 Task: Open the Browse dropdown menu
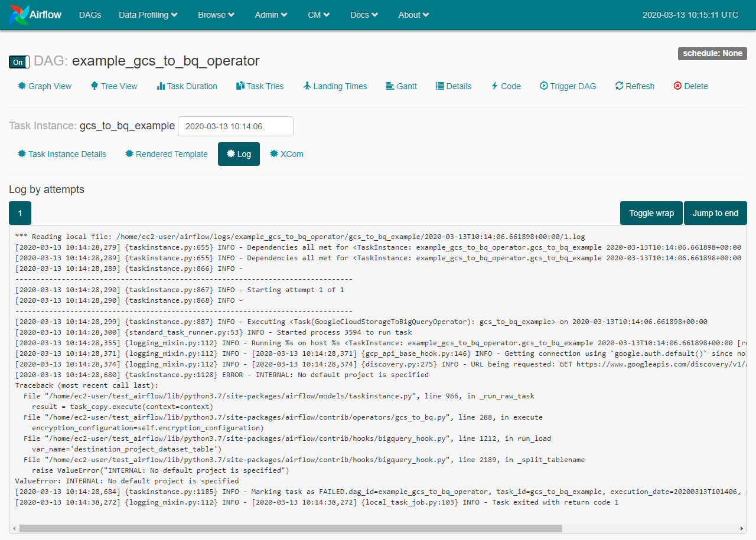coord(216,15)
